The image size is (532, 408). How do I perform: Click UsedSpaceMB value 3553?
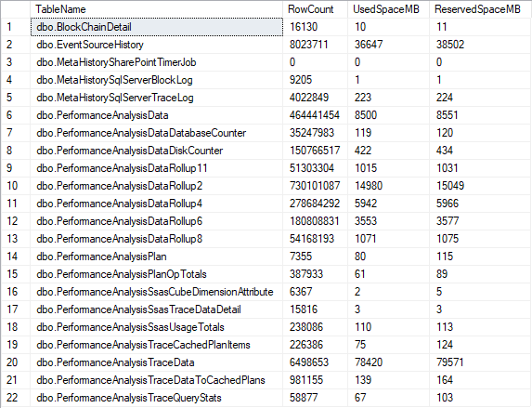388,221
